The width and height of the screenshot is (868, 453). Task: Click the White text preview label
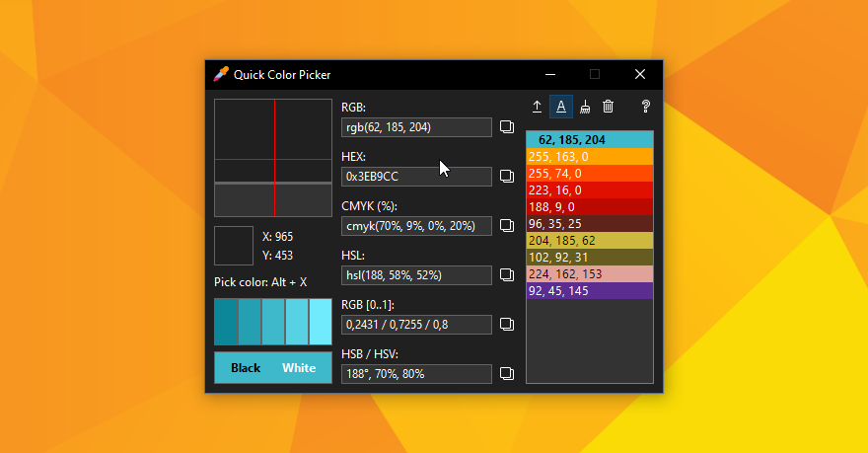pyautogui.click(x=299, y=368)
